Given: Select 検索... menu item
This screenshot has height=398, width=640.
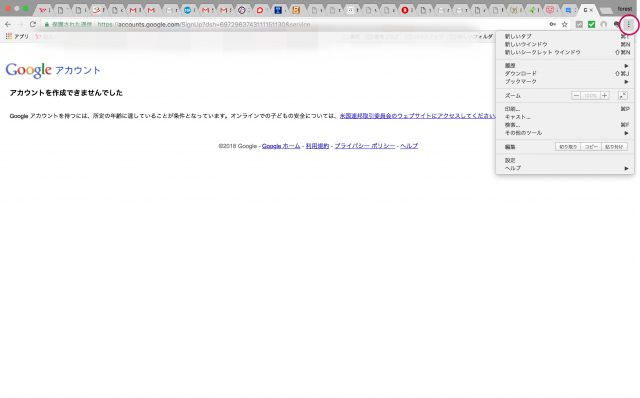Looking at the screenshot, I should (565, 125).
